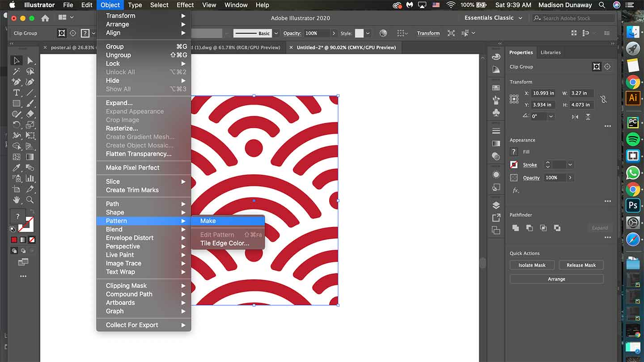Click the Release Mask button

tap(581, 265)
